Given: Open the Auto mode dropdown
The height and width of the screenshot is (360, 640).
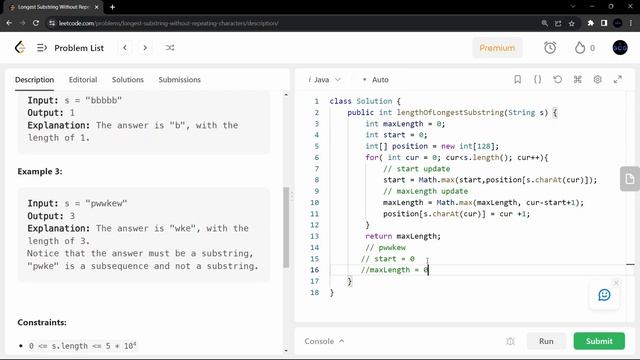Looking at the screenshot, I should [x=376, y=80].
